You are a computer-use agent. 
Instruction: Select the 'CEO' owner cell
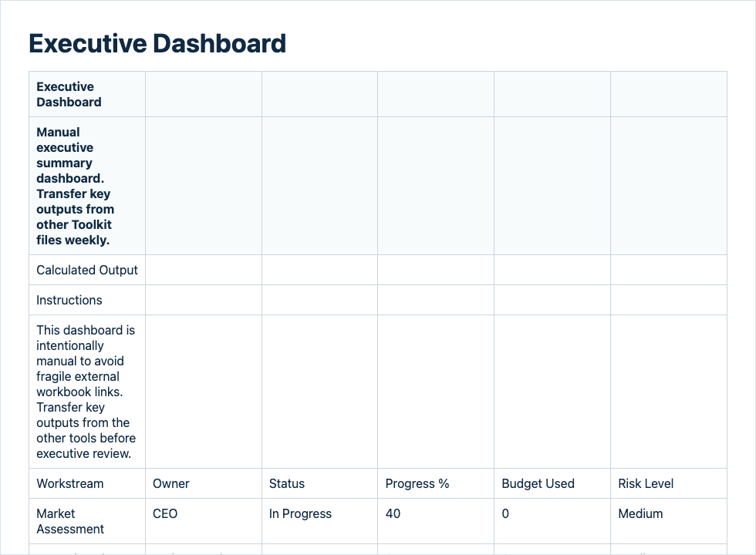click(x=204, y=521)
